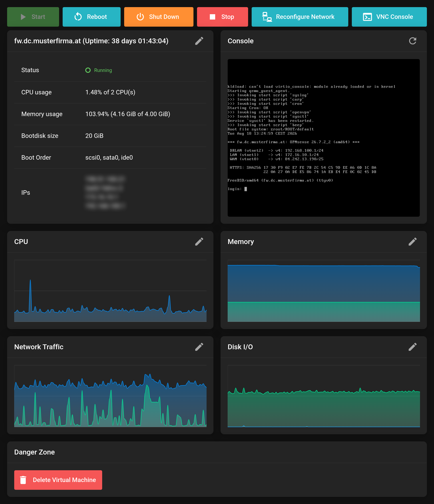This screenshot has height=504, width=434.
Task: Click the Memory usage label
Action: pos(42,114)
